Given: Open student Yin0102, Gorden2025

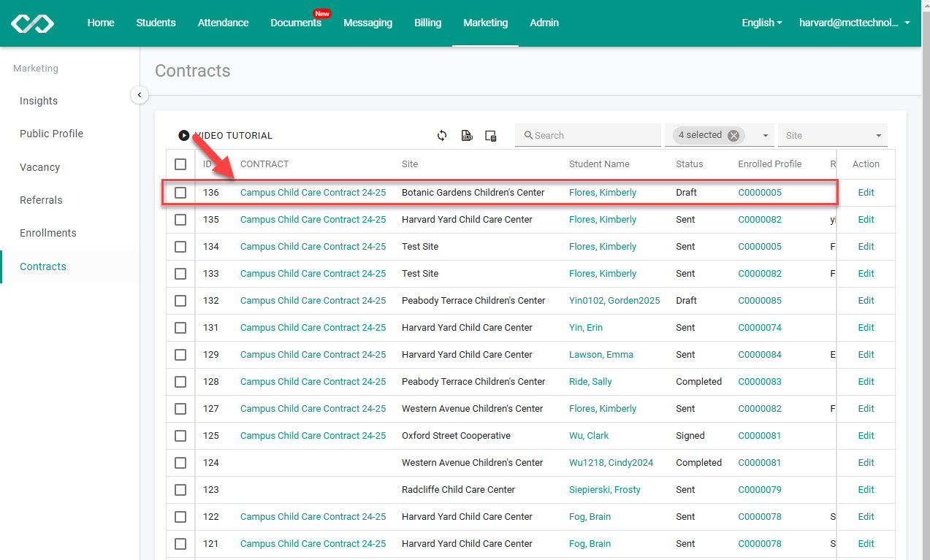Looking at the screenshot, I should [614, 301].
